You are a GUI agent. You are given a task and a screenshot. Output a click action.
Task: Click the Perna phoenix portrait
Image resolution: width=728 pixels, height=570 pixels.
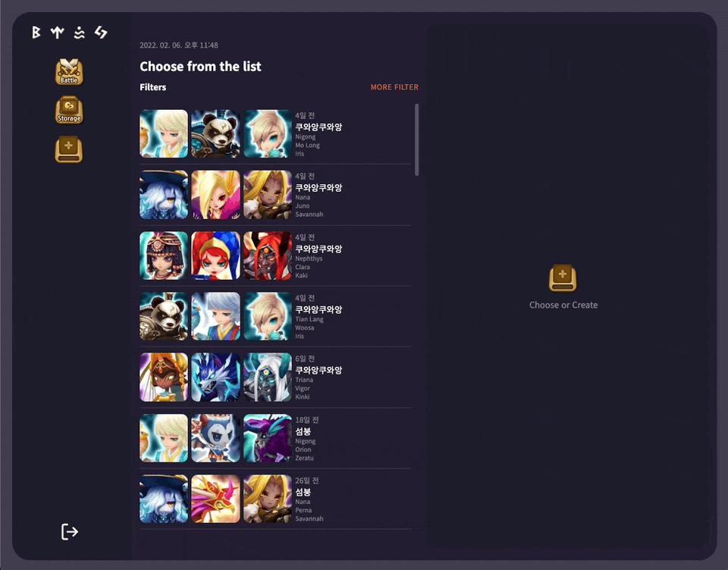215,499
